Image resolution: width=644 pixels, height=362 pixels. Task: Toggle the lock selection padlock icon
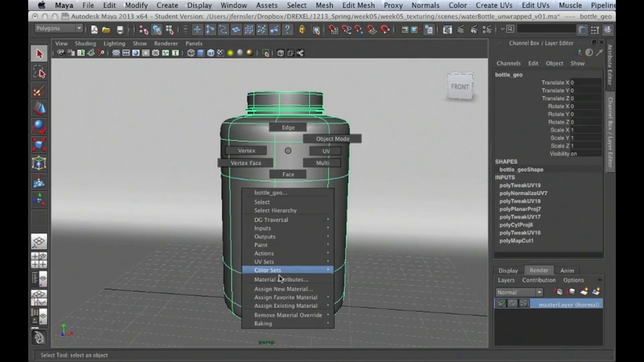302,29
